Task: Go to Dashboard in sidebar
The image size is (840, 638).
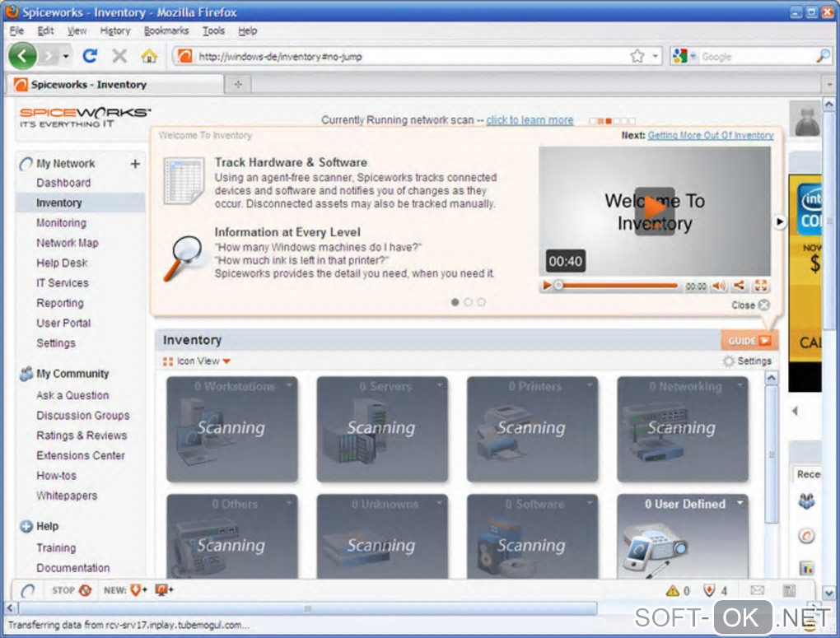Action: pyautogui.click(x=63, y=183)
